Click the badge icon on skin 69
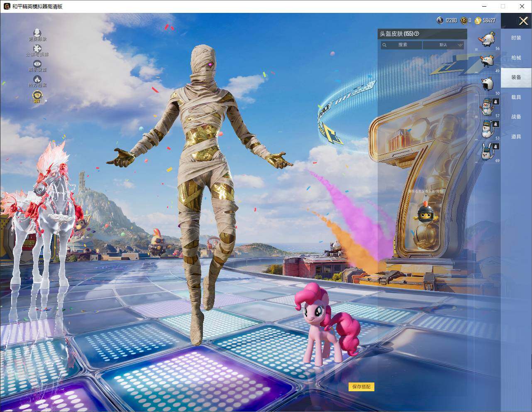The height and width of the screenshot is (412, 532). (496, 147)
